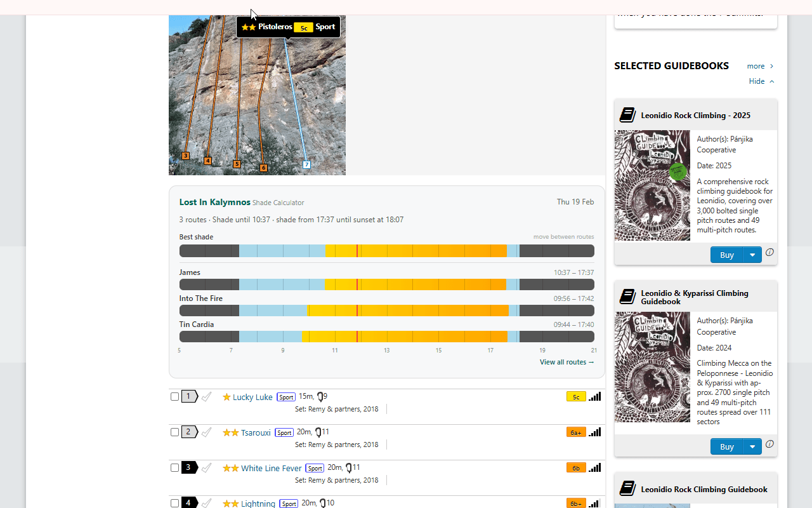This screenshot has height=508, width=812.
Task: Click the book icon beside the Kyparissi Climbing Guidebook
Action: [x=627, y=296]
